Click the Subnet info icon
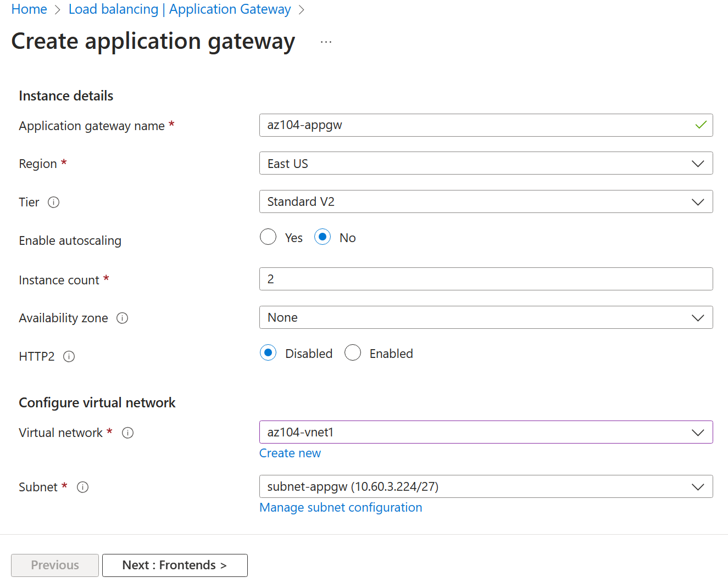 click(82, 487)
